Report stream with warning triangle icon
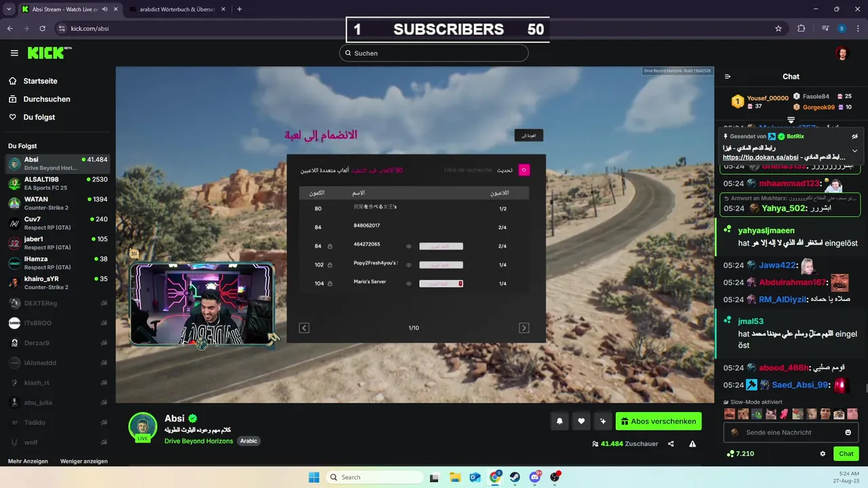868x488 pixels. click(x=692, y=444)
